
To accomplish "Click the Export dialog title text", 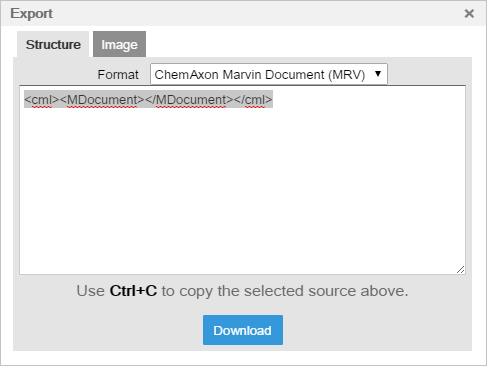I will pos(31,14).
